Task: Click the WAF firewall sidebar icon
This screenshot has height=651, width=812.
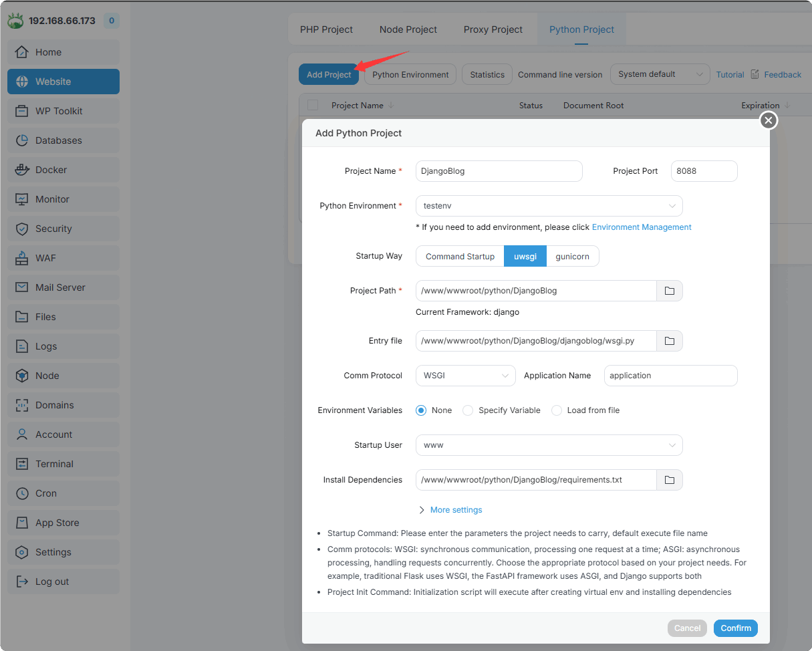Action: coord(23,258)
